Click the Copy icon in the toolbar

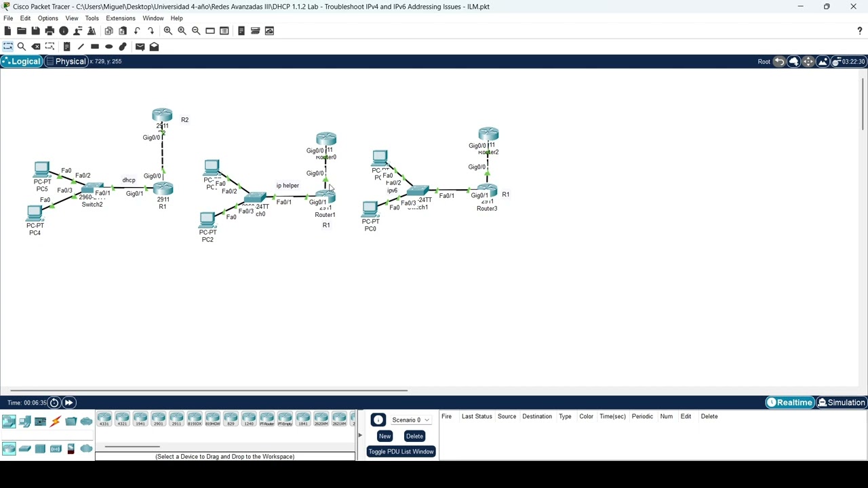point(108,30)
